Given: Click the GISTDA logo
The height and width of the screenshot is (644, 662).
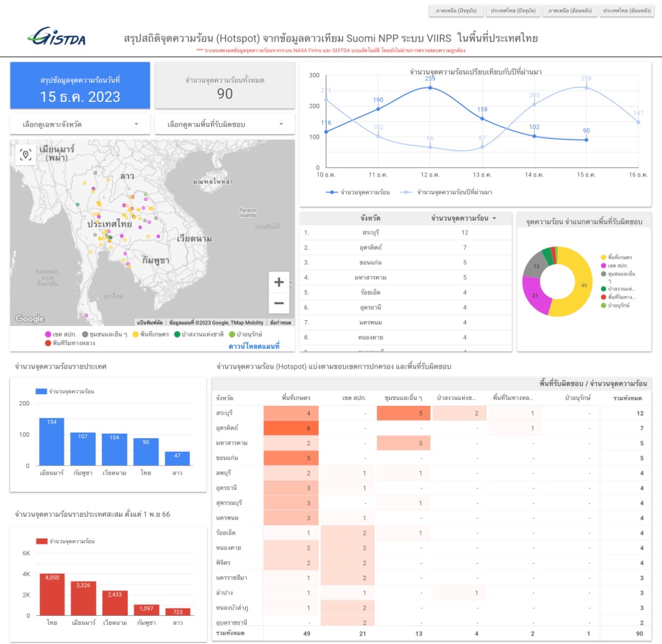Looking at the screenshot, I should coord(56,37).
